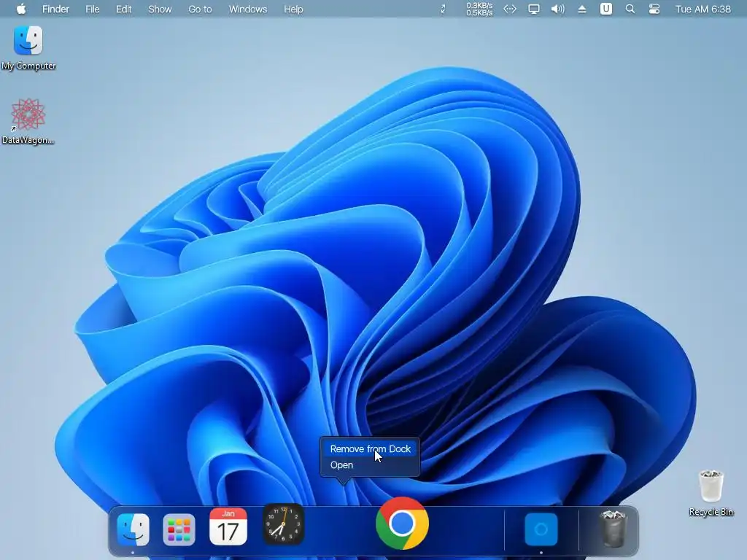
Task: Open the Go to menu
Action: pyautogui.click(x=200, y=9)
